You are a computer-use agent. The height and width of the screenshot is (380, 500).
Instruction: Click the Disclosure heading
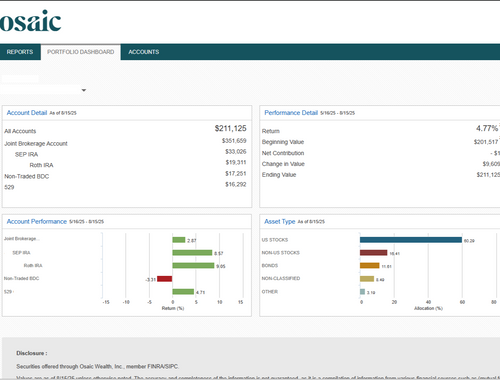(32, 353)
